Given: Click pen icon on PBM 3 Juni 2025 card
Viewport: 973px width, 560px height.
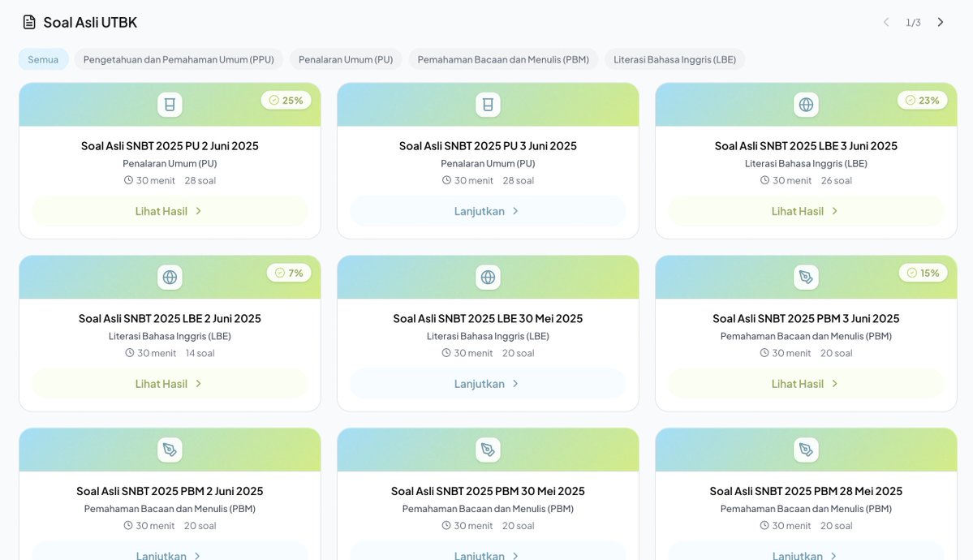Looking at the screenshot, I should pyautogui.click(x=806, y=277).
